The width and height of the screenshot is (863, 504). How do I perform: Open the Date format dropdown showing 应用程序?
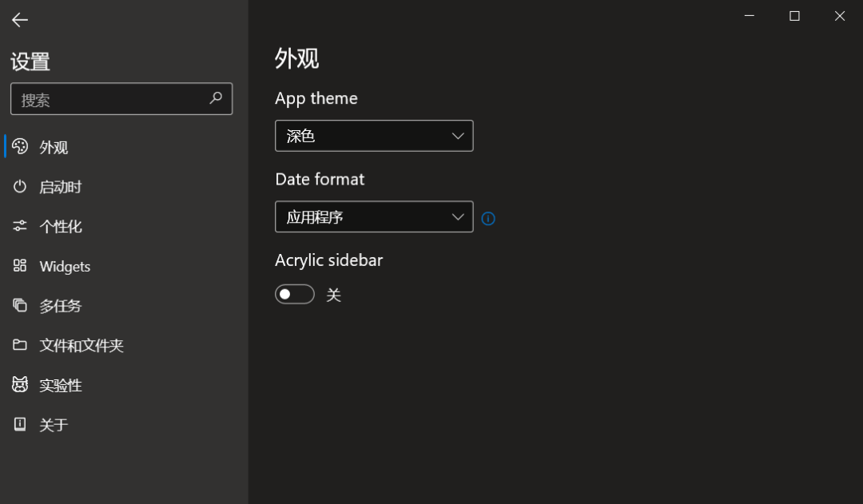point(374,216)
